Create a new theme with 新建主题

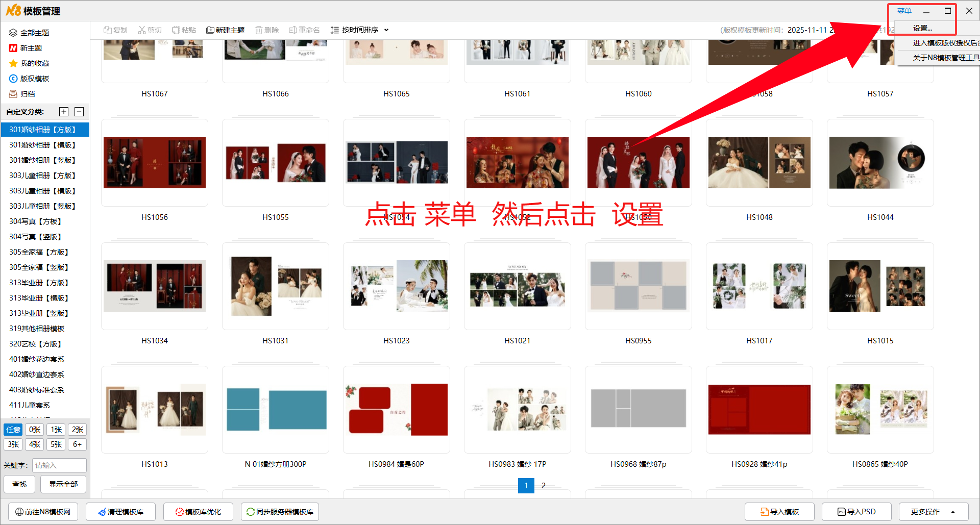pos(225,30)
